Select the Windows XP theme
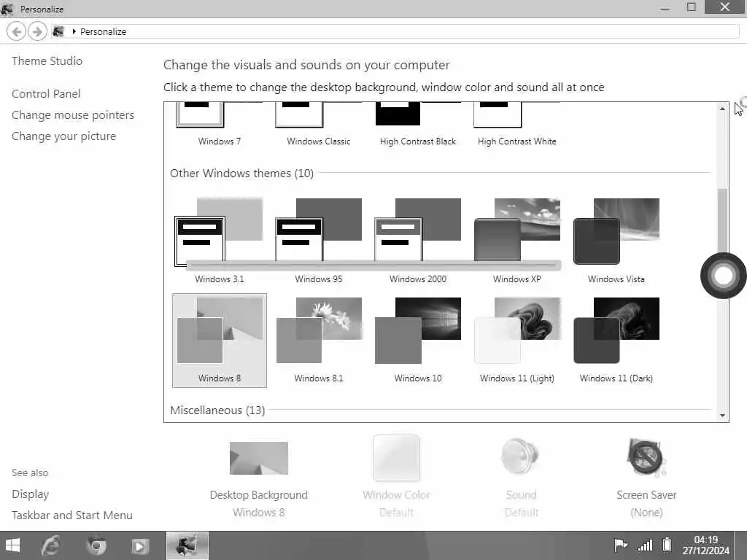 (517, 230)
